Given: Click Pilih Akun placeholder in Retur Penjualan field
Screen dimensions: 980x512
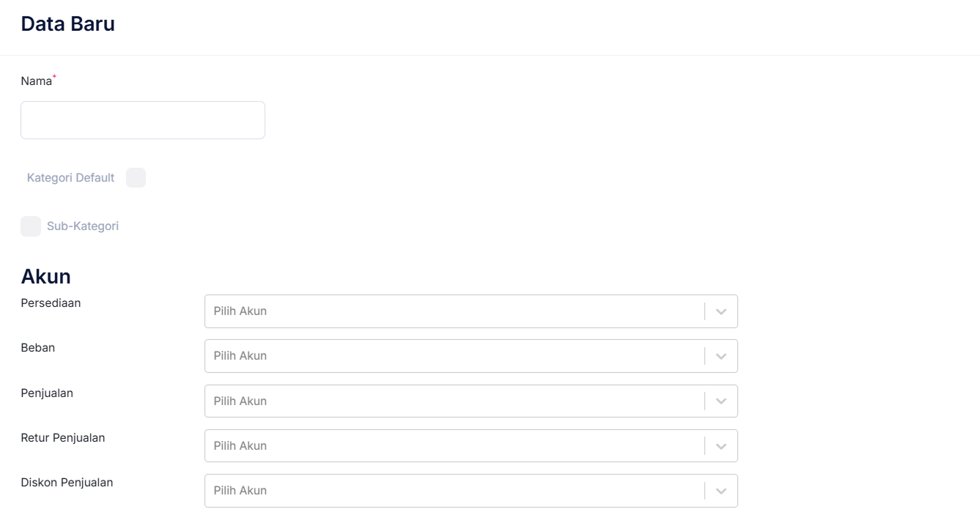Looking at the screenshot, I should 240,446.
